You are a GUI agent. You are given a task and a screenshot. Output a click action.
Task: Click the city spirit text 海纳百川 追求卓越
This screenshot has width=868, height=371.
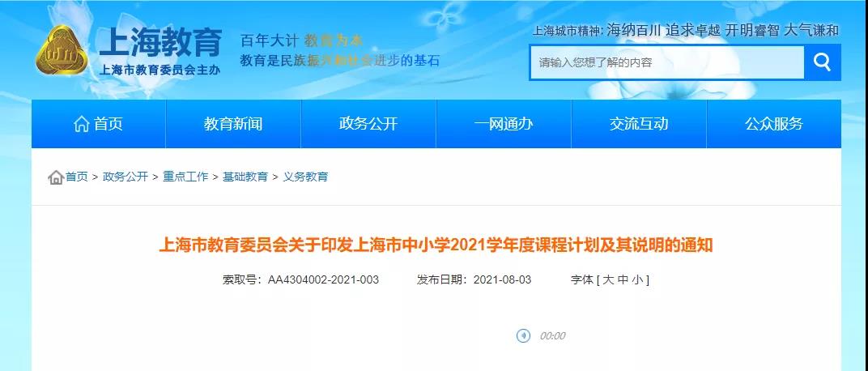coord(664,31)
